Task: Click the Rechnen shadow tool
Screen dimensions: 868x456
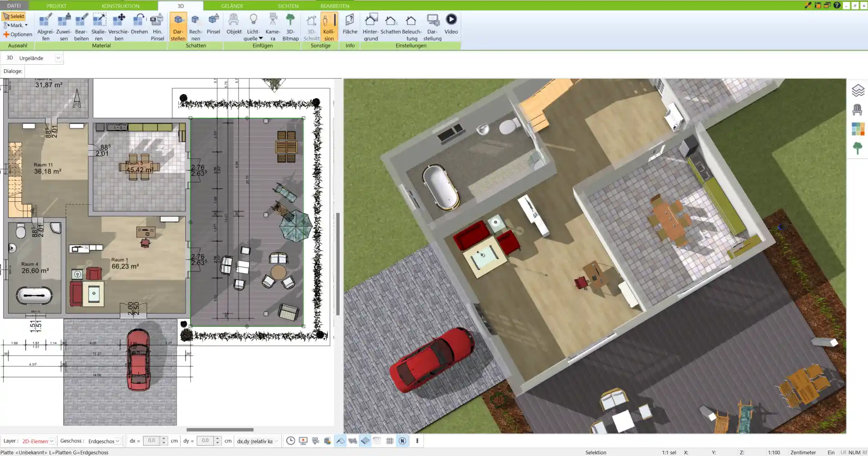Action: pos(196,27)
